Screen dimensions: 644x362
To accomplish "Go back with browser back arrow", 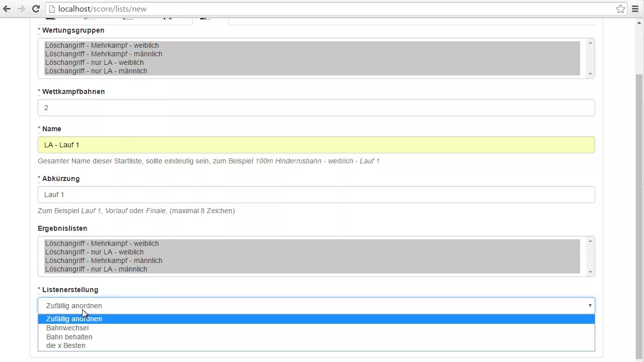I will pyautogui.click(x=7, y=9).
